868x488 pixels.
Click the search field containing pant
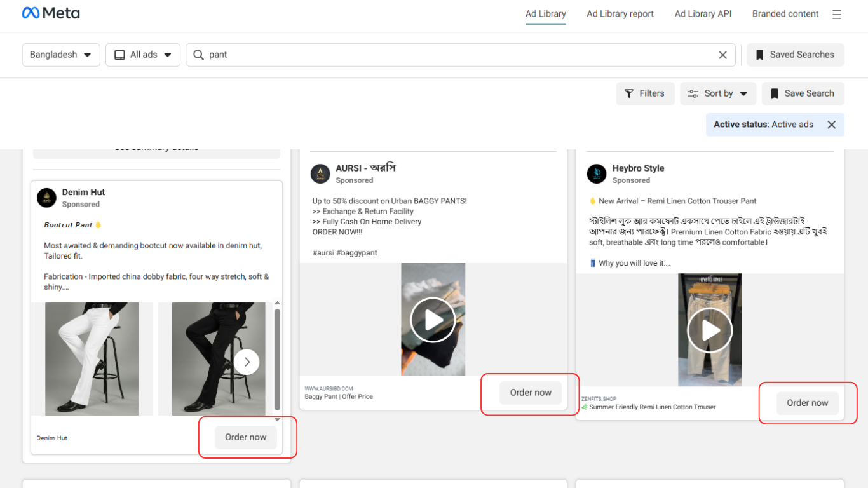(458, 55)
